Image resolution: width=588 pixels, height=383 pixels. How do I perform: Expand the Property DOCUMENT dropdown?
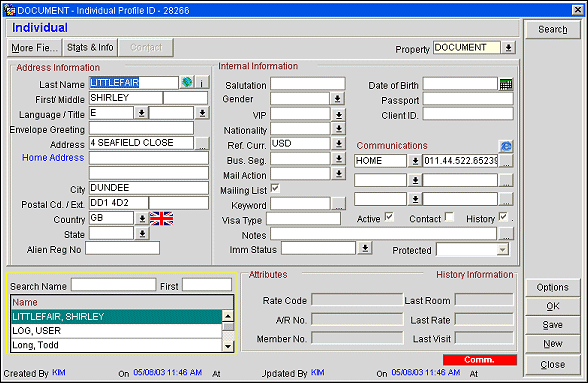pos(508,48)
